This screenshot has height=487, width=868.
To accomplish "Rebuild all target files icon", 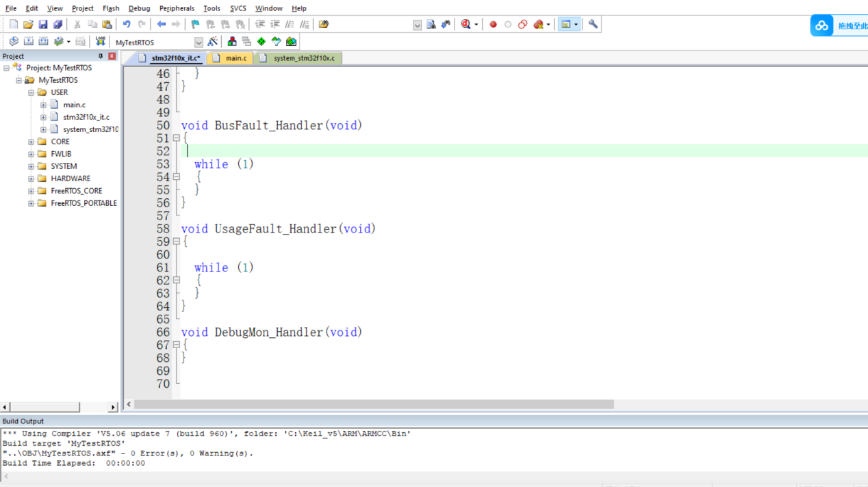I will [x=43, y=42].
